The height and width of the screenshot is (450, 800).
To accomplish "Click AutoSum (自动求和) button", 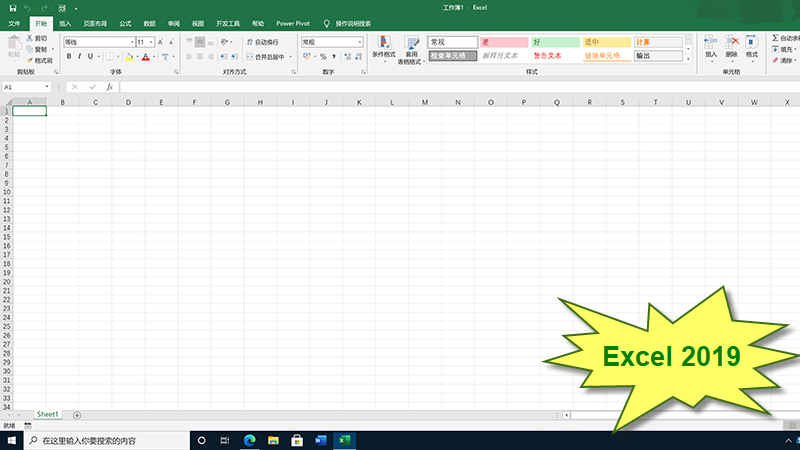I will coord(786,38).
